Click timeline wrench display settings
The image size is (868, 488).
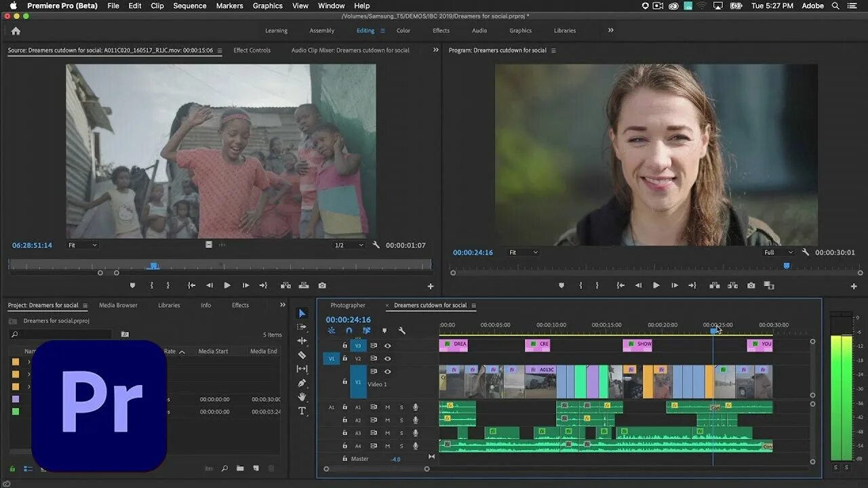(x=402, y=331)
